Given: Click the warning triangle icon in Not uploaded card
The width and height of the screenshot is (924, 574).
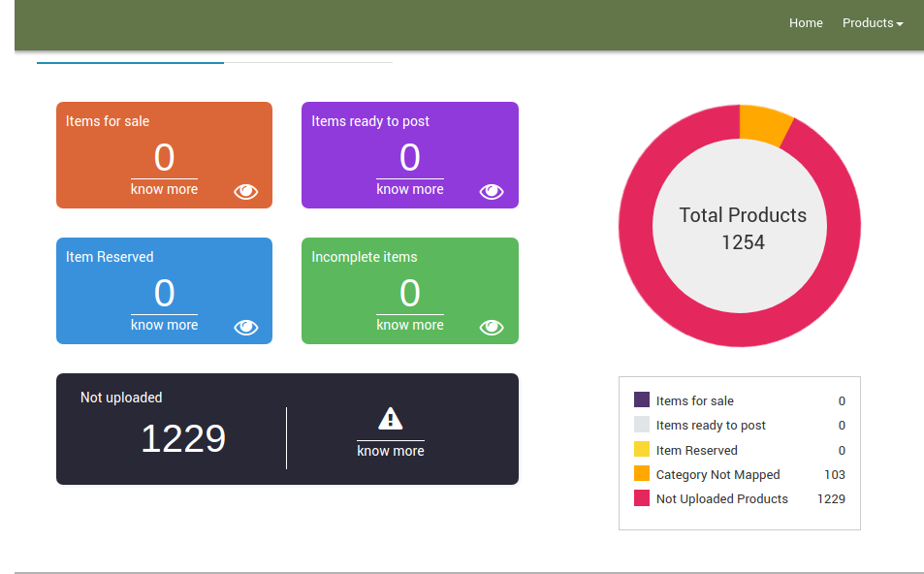Looking at the screenshot, I should (390, 419).
